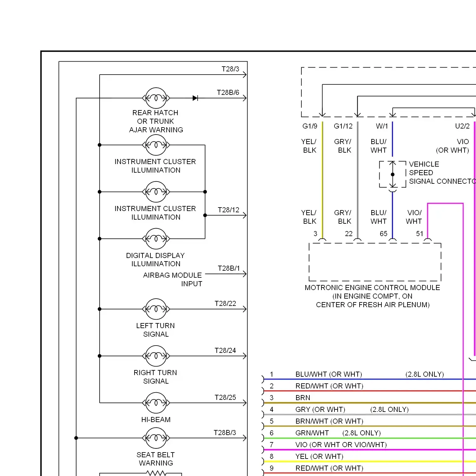
Task: Select the G1/9 connector label
Action: 310,126
